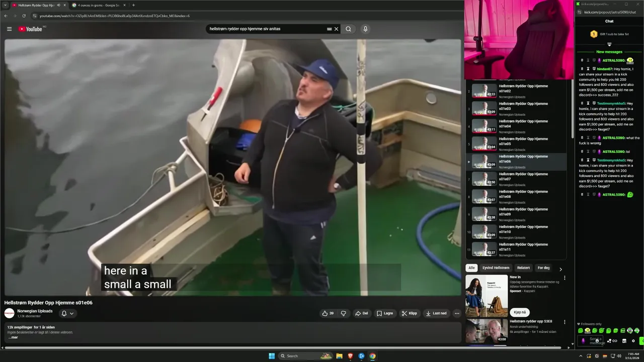Select s01e05 title in playlist
The width and height of the screenshot is (644, 362).
pyautogui.click(x=523, y=141)
